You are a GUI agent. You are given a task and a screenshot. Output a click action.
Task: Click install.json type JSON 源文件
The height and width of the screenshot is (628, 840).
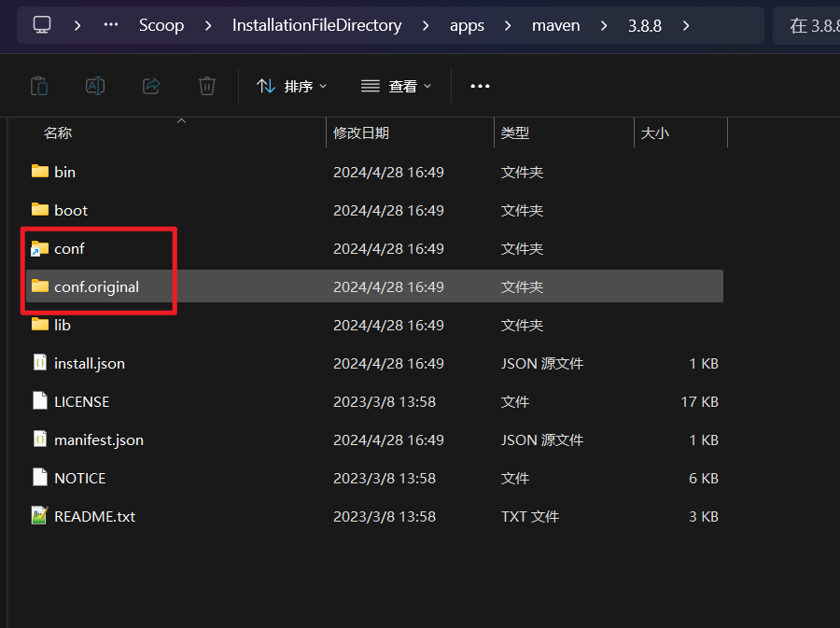tap(541, 364)
